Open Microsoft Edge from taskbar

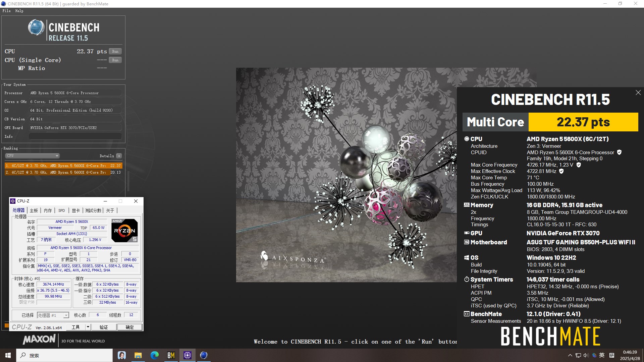pyautogui.click(x=154, y=355)
